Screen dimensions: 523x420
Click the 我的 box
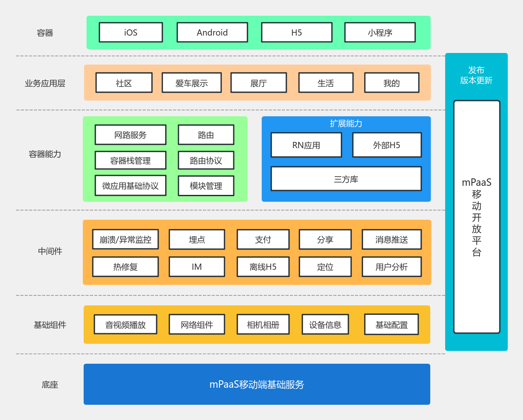(392, 83)
